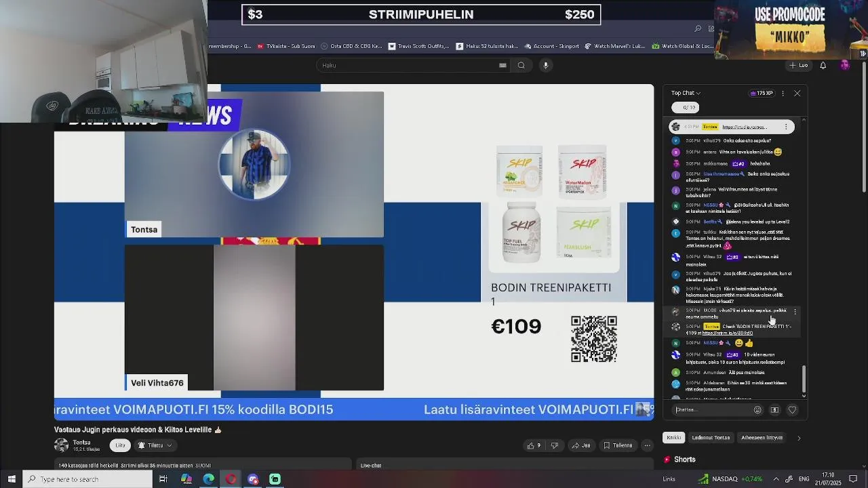This screenshot has width=868, height=488.
Task: Open the taskbar clock and date
Action: (x=829, y=479)
